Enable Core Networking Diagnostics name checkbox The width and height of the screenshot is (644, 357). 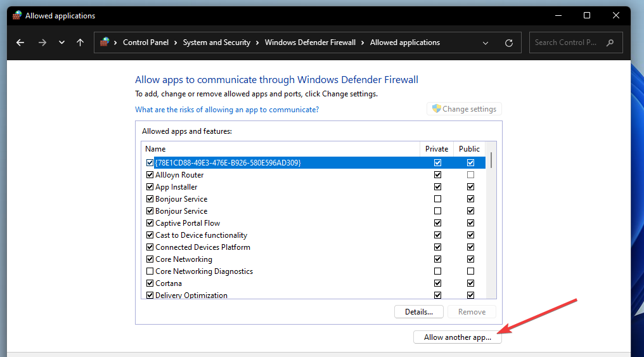tap(150, 271)
